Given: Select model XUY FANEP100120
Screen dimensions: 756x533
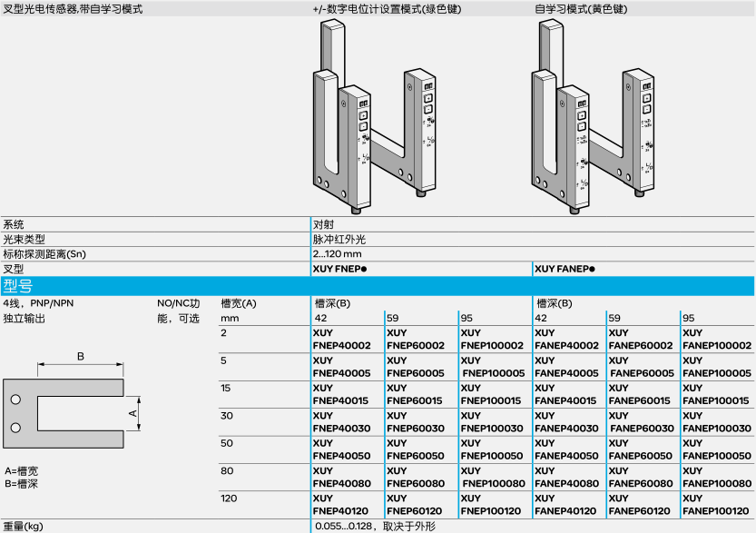Looking at the screenshot, I should coord(716,505).
